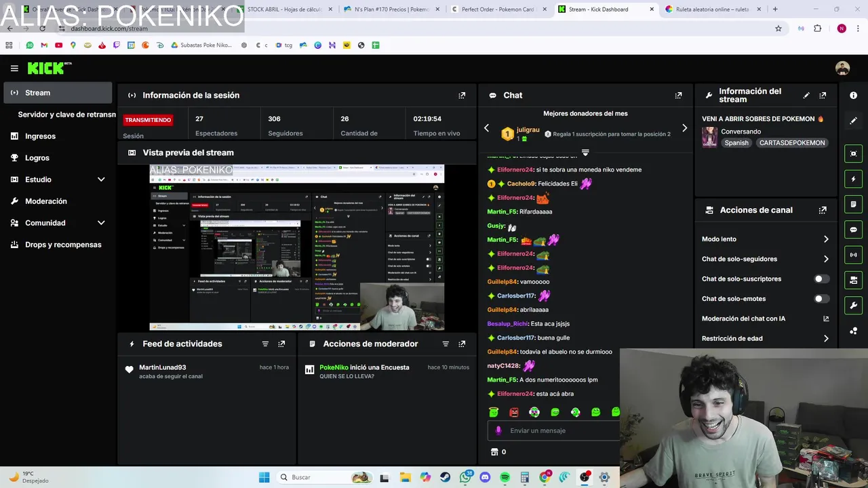The image size is (868, 488).
Task: Toggle Chat de solo-suscriptores switch
Action: coord(821,279)
